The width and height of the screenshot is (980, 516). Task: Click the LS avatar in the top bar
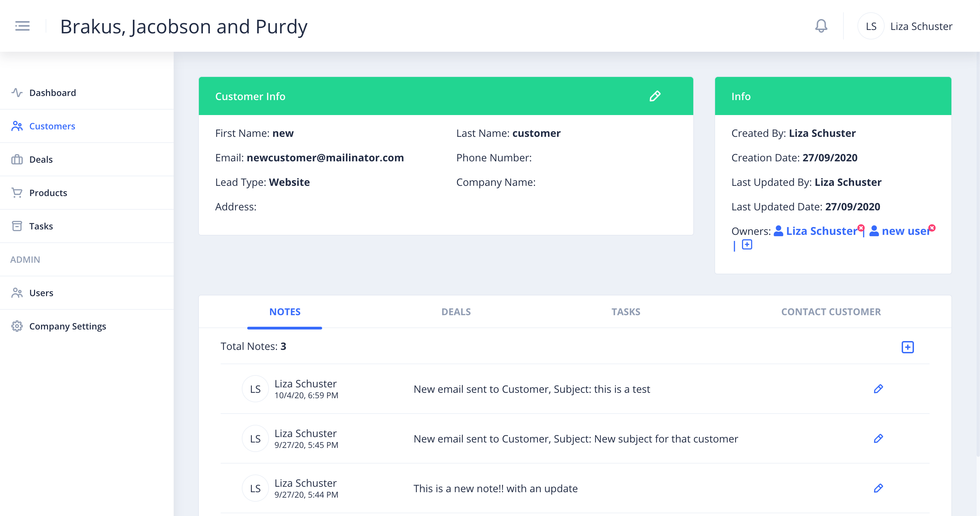click(870, 26)
